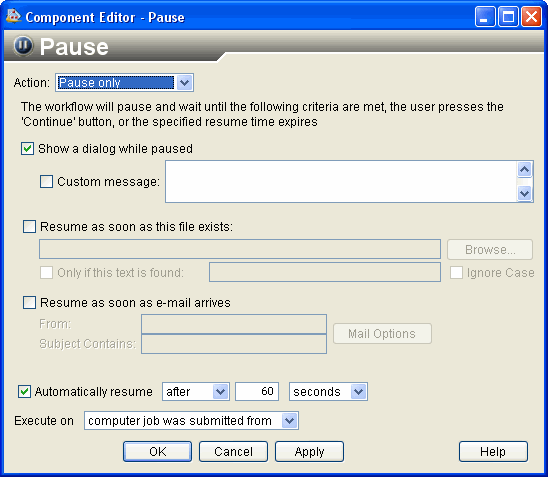The width and height of the screenshot is (548, 477).
Task: Click the resume time field showing 60
Action: (257, 391)
